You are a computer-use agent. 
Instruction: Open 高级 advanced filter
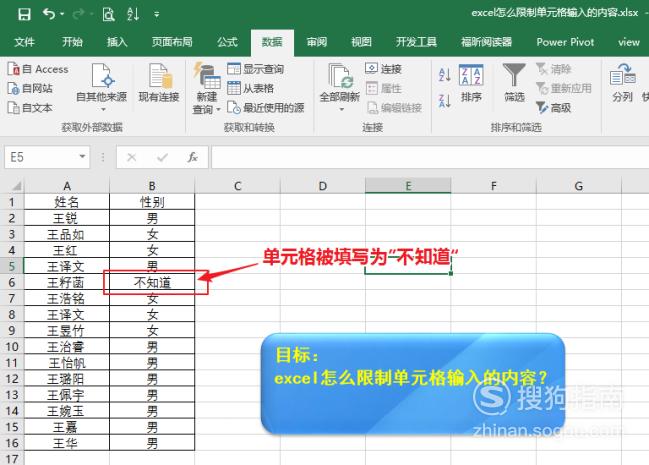pyautogui.click(x=553, y=108)
